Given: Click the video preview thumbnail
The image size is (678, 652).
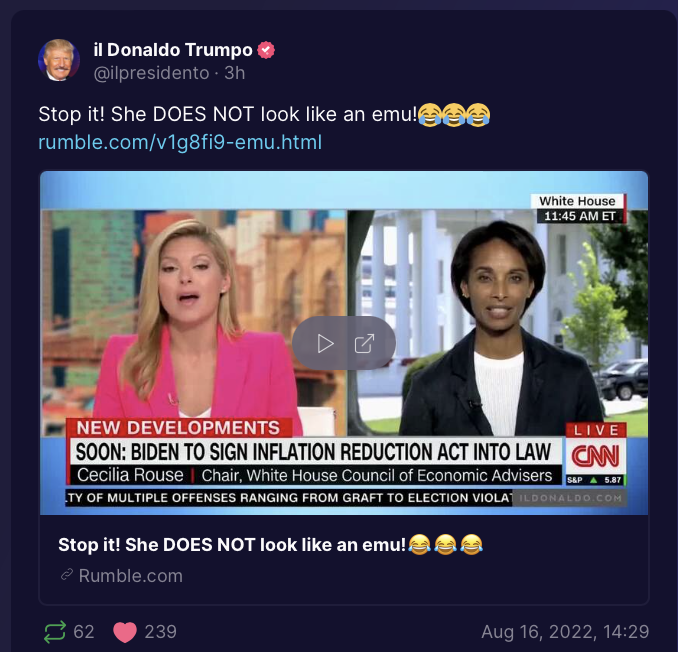Looking at the screenshot, I should pyautogui.click(x=344, y=343).
